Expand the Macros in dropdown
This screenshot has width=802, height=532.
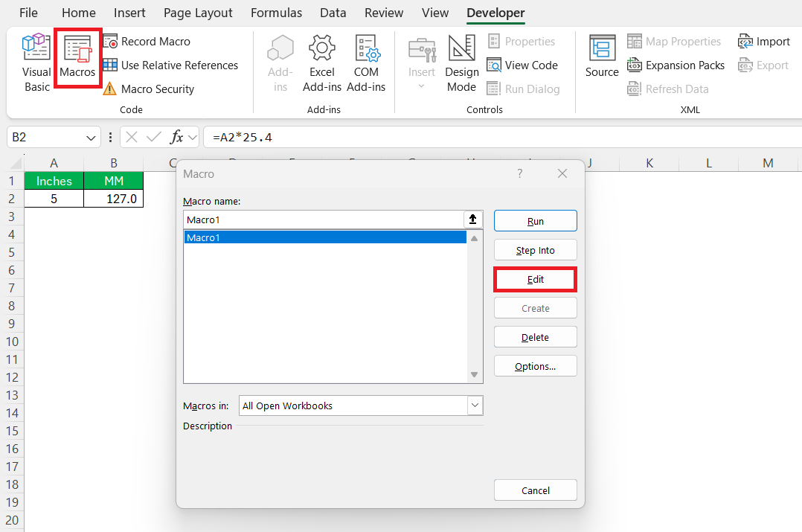pos(475,406)
